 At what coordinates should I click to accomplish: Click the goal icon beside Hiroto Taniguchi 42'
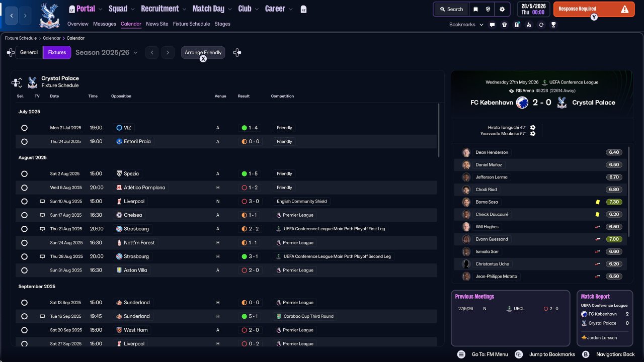533,128
